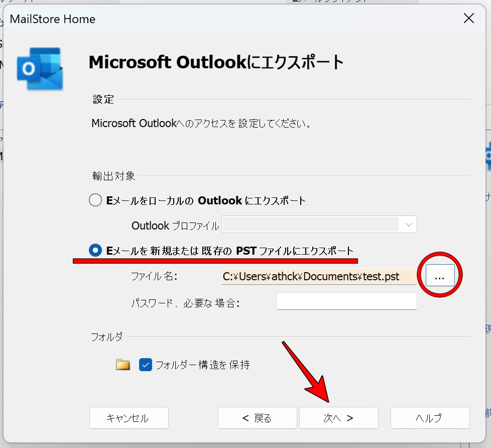Browse for PST file using the ... button
Screen dimensions: 491x448
(x=440, y=276)
